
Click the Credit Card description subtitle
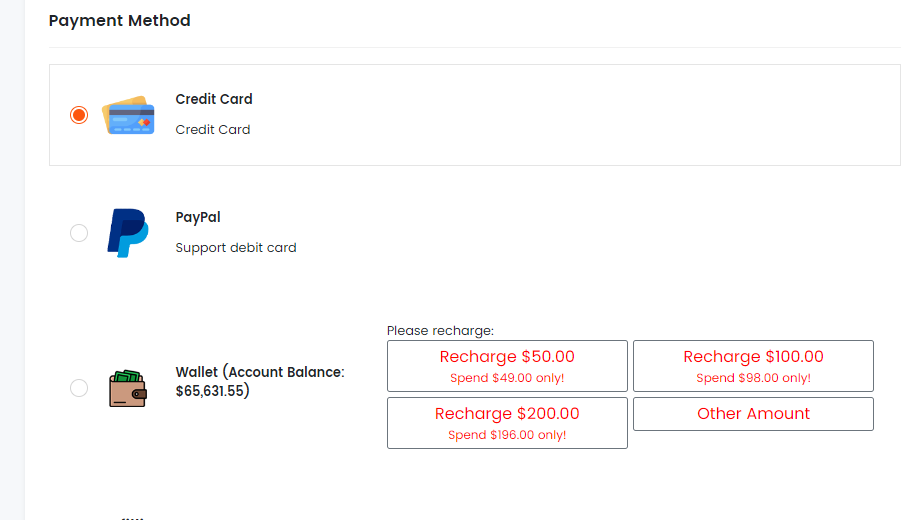pos(213,129)
